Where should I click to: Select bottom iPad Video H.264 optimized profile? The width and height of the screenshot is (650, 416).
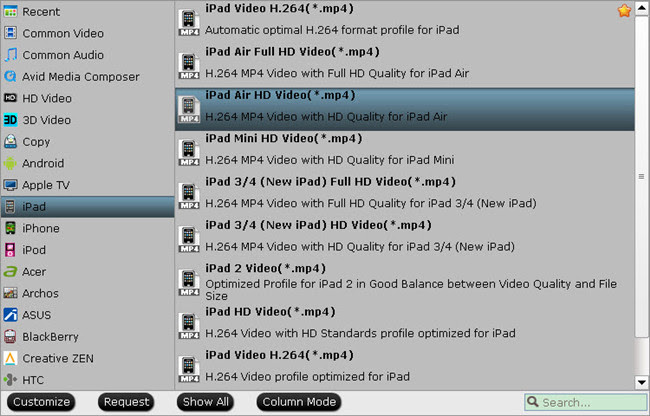405,369
